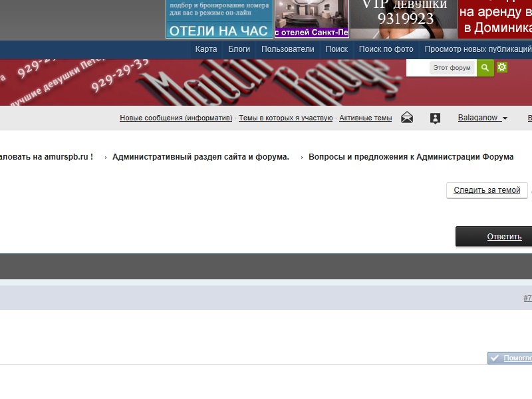Screen dimensions: 532x399
Task: Go to Блоги in navigation bar
Action: 239,49
